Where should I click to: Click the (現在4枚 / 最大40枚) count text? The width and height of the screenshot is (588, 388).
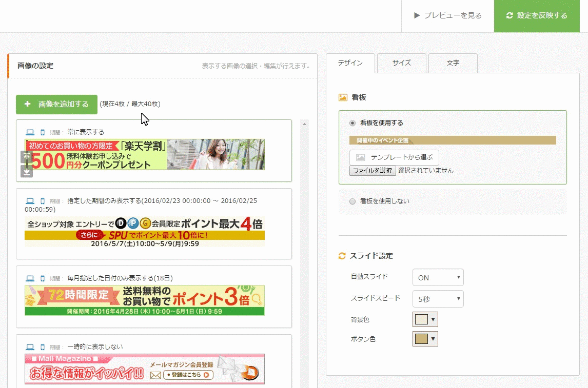point(130,104)
